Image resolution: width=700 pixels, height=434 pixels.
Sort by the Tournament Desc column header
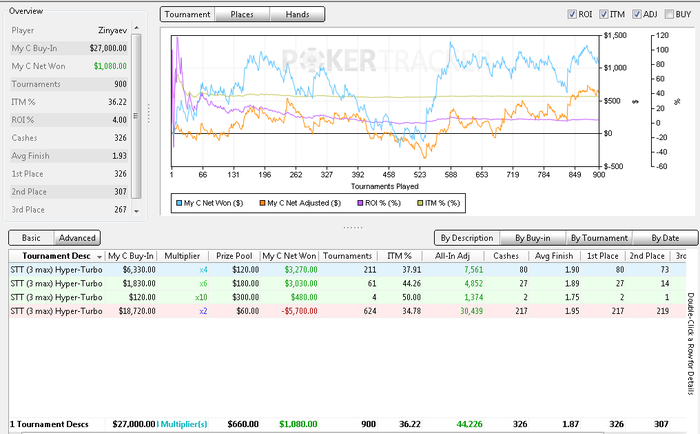point(55,256)
